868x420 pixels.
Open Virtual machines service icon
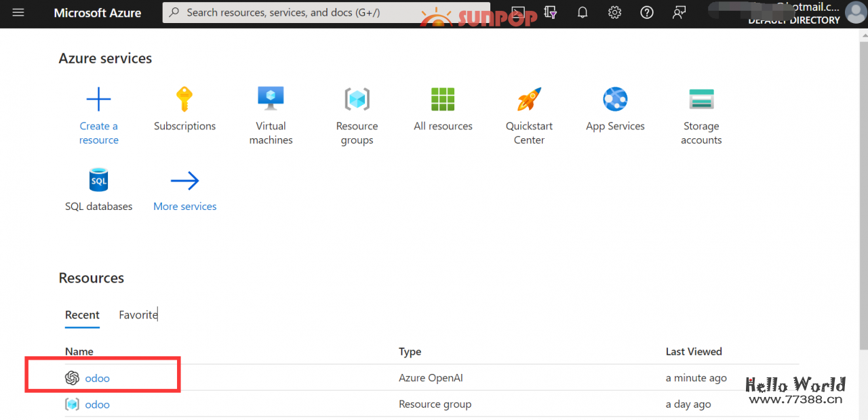271,100
